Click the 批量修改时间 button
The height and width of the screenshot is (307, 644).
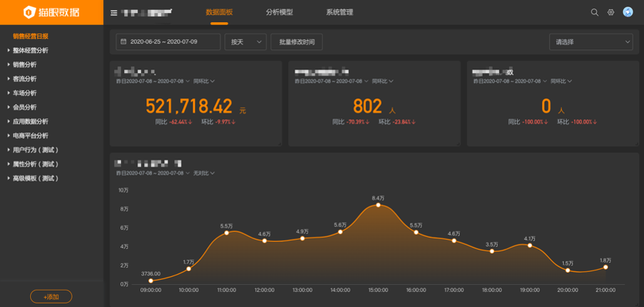pos(297,42)
